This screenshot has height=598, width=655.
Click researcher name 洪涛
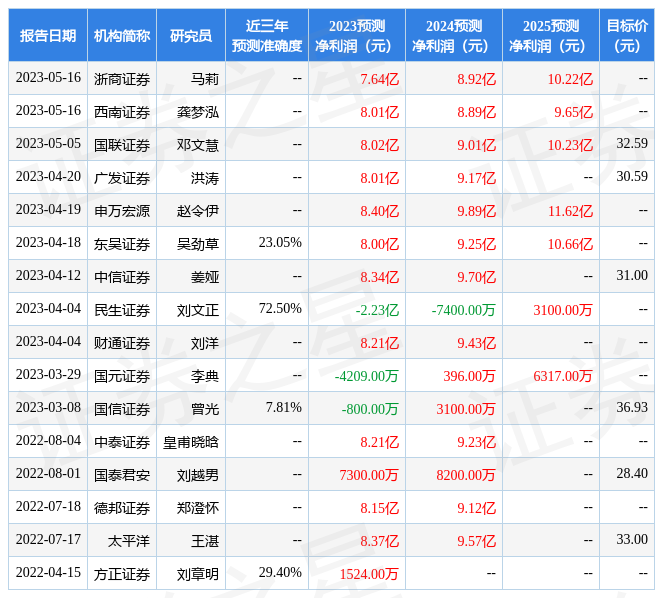tap(205, 178)
